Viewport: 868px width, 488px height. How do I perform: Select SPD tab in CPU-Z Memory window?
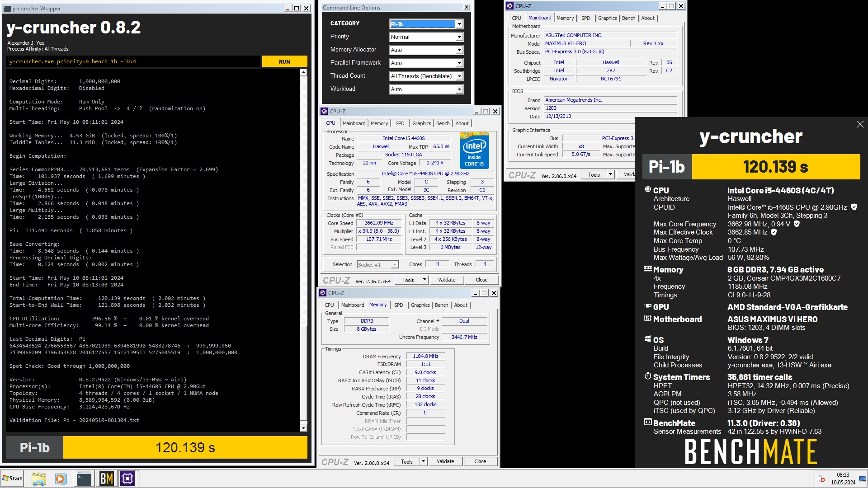pos(399,305)
